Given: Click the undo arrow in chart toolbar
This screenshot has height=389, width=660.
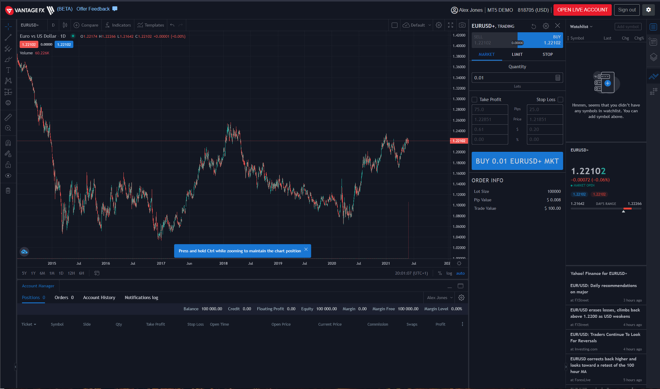Looking at the screenshot, I should [172, 25].
